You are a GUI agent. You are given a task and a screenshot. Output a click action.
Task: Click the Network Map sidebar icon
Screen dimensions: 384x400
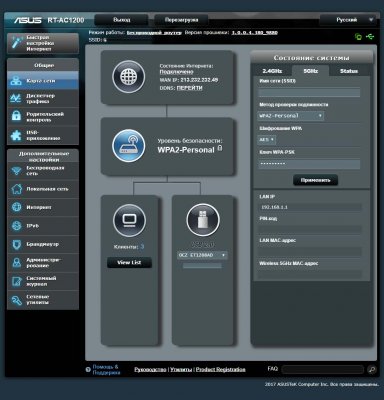coord(16,81)
